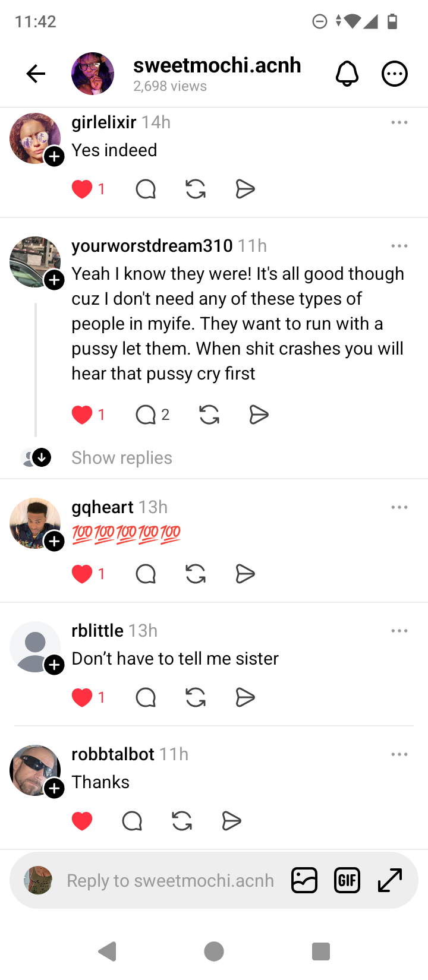Open yourworstdream310's profile via username
The image size is (428, 980).
[152, 246]
